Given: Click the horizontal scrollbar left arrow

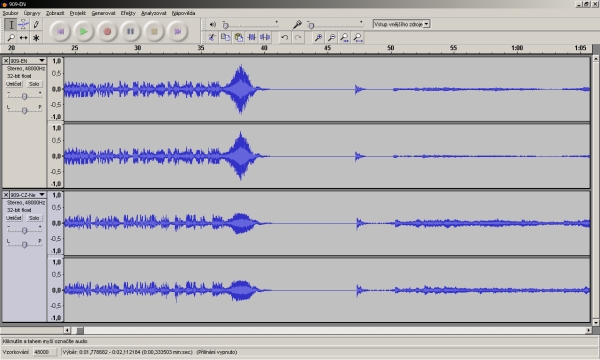Looking at the screenshot, I should coord(67,330).
